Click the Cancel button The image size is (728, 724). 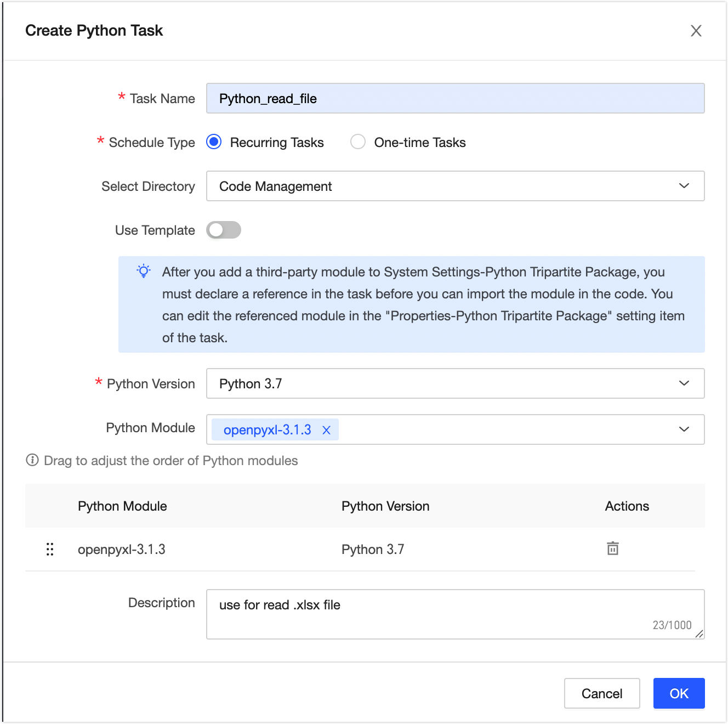[602, 693]
